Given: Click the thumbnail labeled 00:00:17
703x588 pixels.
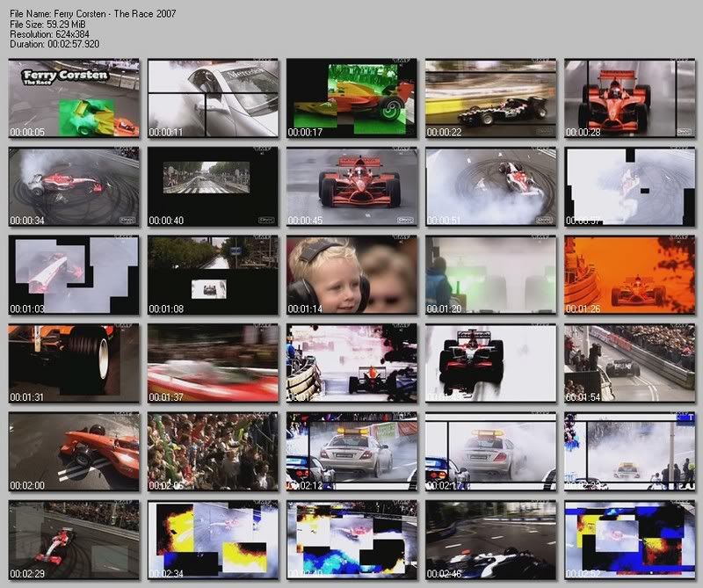Looking at the screenshot, I should tap(352, 98).
